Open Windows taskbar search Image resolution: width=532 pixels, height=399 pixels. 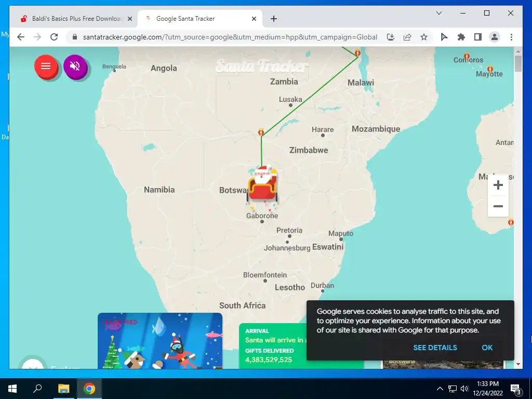pyautogui.click(x=37, y=389)
